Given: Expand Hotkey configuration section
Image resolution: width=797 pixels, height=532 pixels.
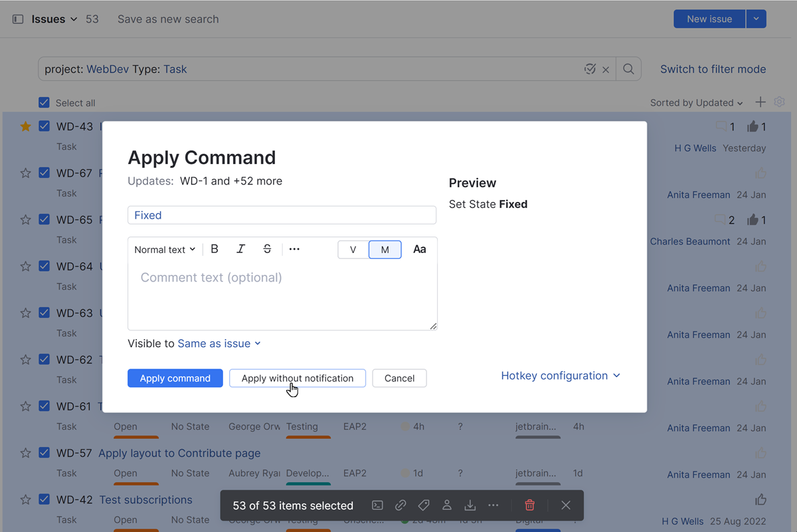Looking at the screenshot, I should pos(560,376).
